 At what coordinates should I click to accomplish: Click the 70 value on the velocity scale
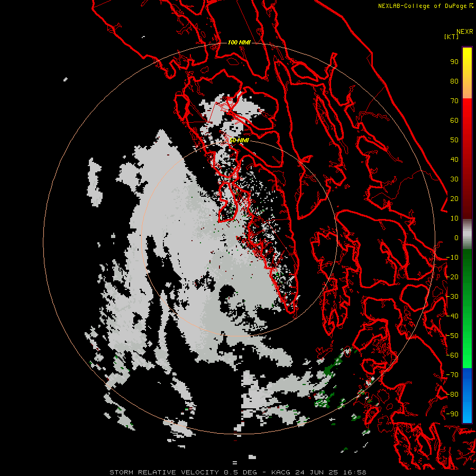click(x=454, y=101)
